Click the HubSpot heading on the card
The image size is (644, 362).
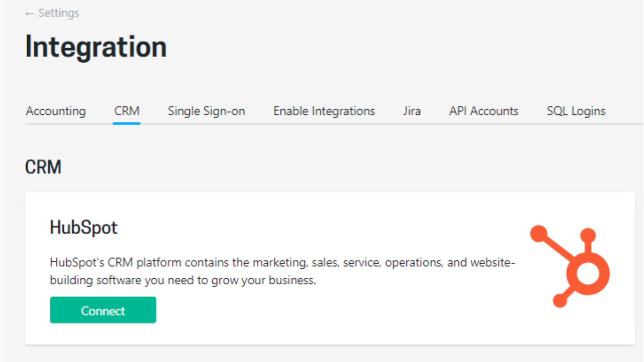click(x=83, y=227)
